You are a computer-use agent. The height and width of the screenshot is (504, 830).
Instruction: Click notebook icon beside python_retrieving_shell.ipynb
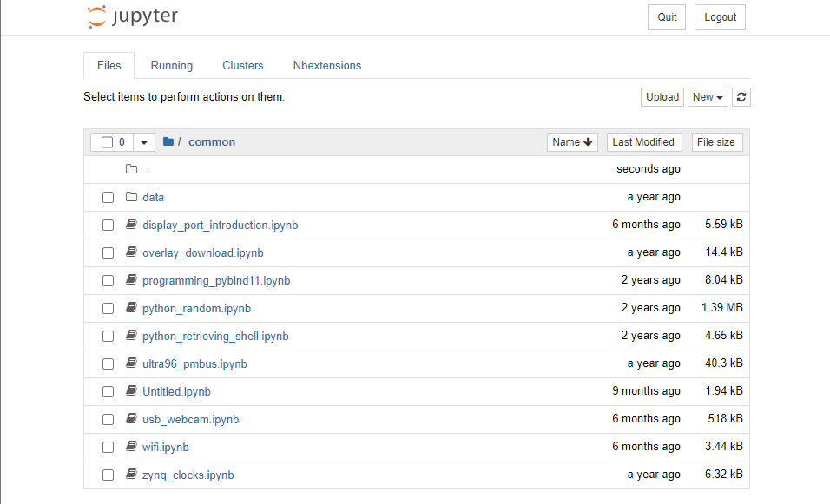click(x=131, y=336)
